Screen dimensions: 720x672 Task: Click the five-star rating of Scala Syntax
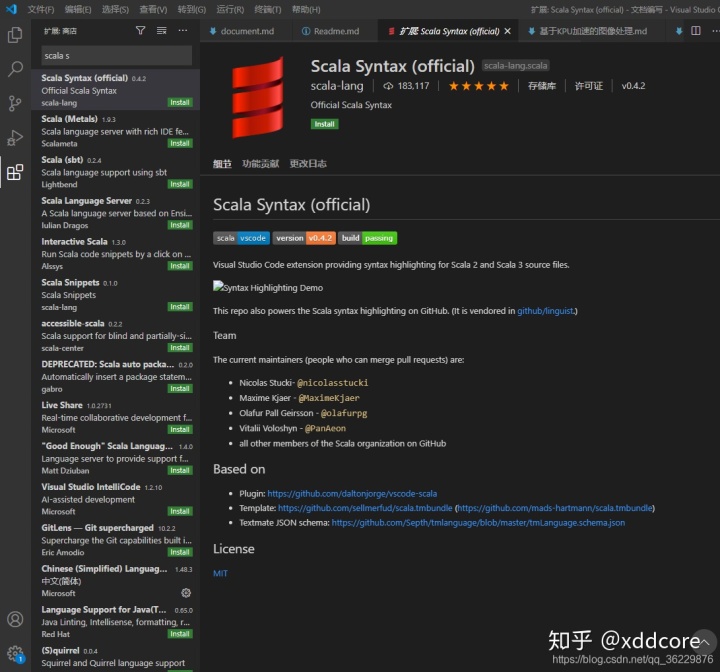tap(478, 86)
